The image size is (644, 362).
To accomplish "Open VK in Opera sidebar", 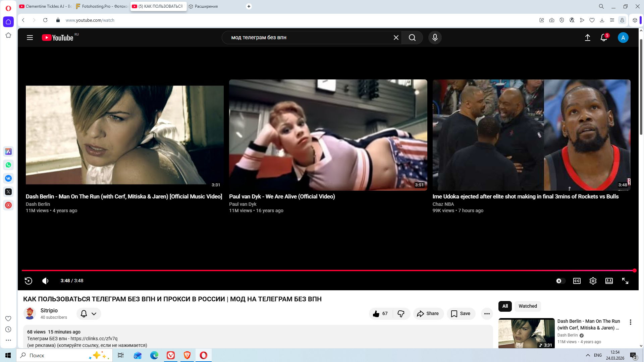I will 8,178.
